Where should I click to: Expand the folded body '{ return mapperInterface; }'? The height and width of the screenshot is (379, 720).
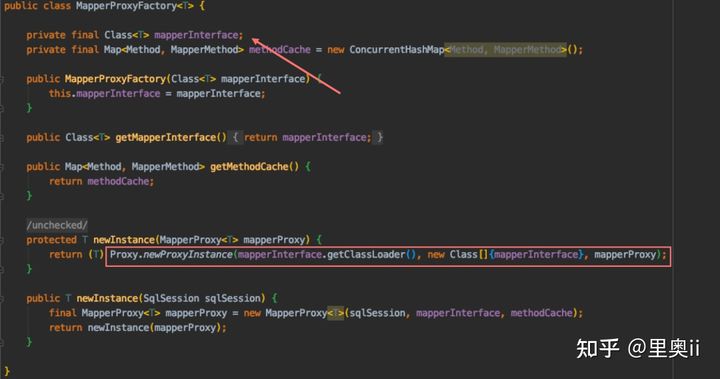point(308,137)
